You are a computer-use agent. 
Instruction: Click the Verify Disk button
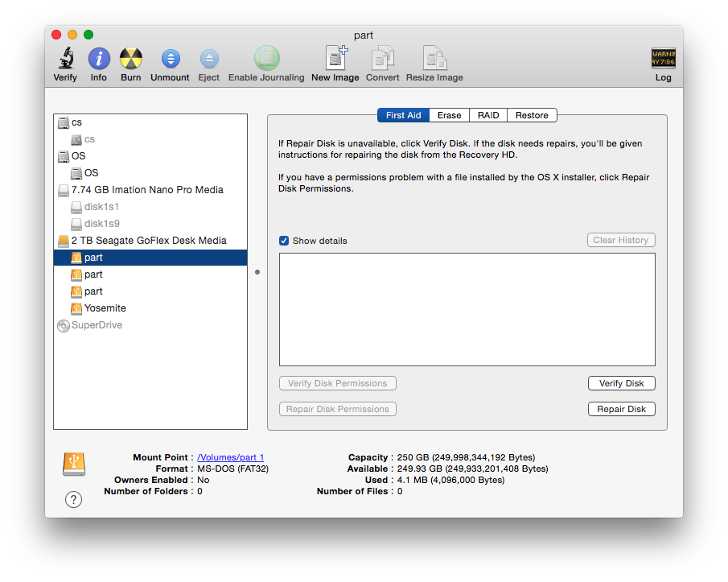pos(621,383)
